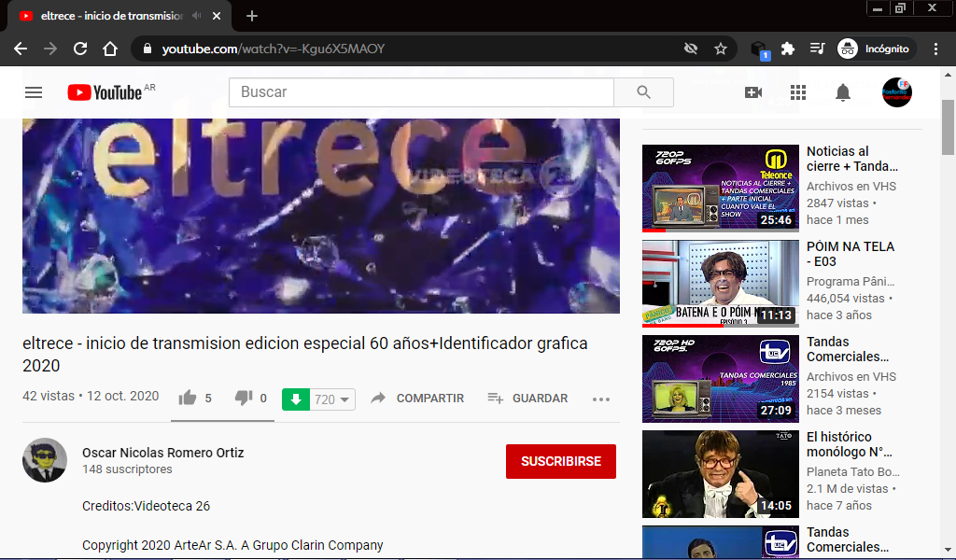This screenshot has width=956, height=560.
Task: Open the Noticias al cierre + Tanda title
Action: pyautogui.click(x=851, y=159)
